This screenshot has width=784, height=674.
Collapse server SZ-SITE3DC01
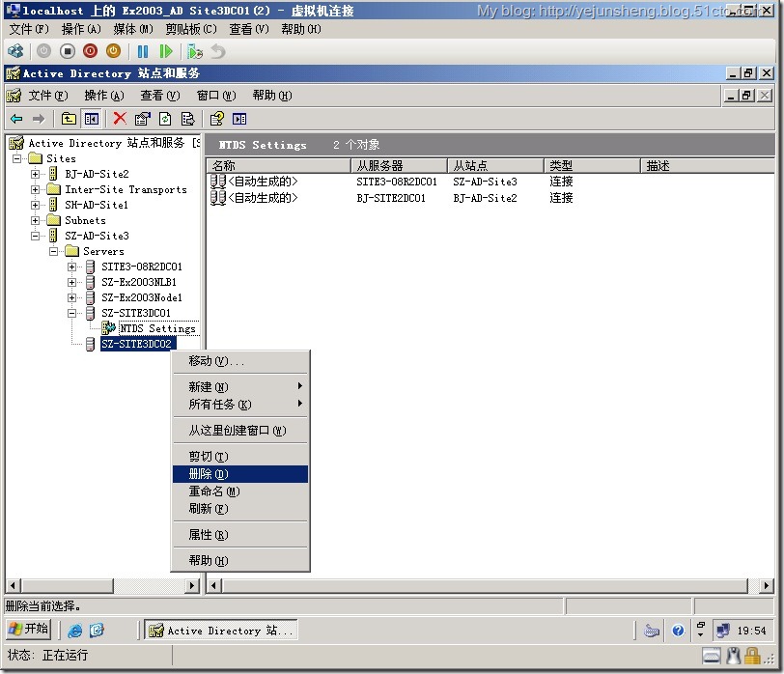pos(72,313)
